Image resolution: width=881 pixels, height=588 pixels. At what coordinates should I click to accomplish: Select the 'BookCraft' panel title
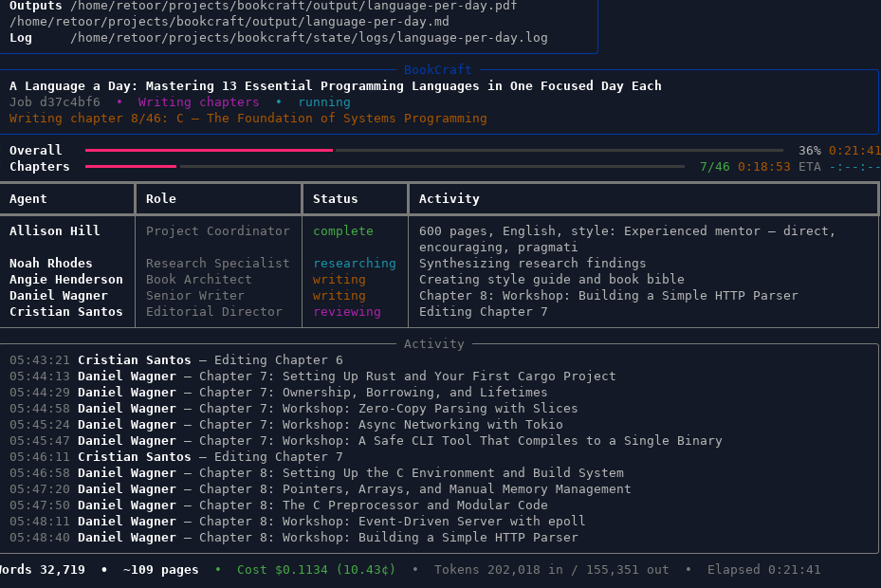(x=438, y=69)
